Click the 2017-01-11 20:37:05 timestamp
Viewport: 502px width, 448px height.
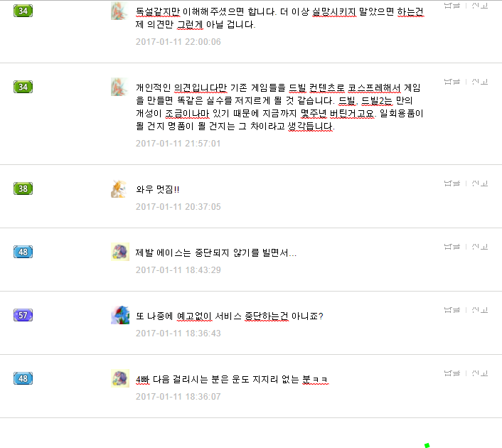click(x=178, y=207)
